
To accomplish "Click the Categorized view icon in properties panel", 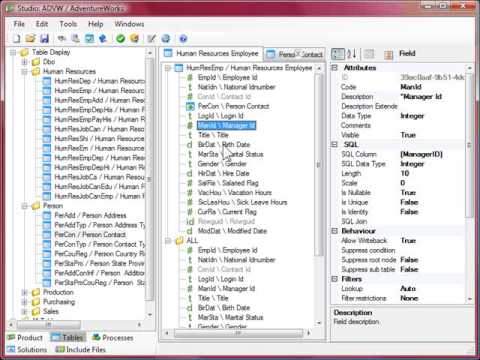I will click(338, 54).
